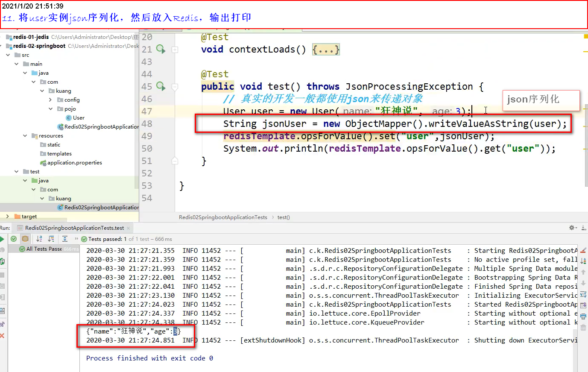Expand the config package
The width and height of the screenshot is (588, 372).
50,100
